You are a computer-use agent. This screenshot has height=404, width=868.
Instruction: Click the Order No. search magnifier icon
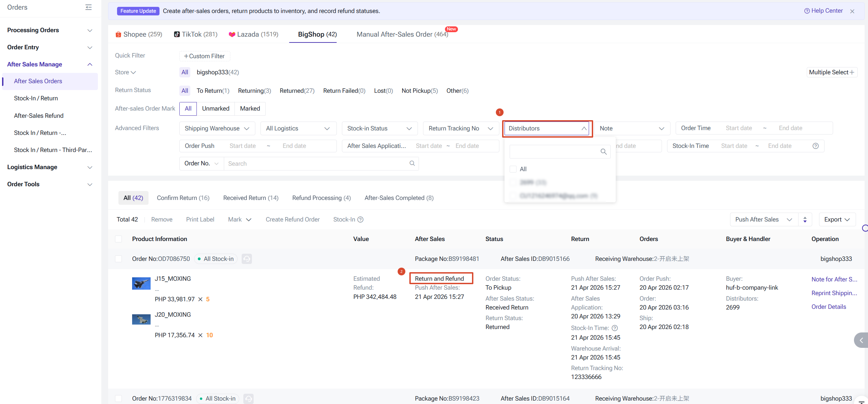coord(412,163)
